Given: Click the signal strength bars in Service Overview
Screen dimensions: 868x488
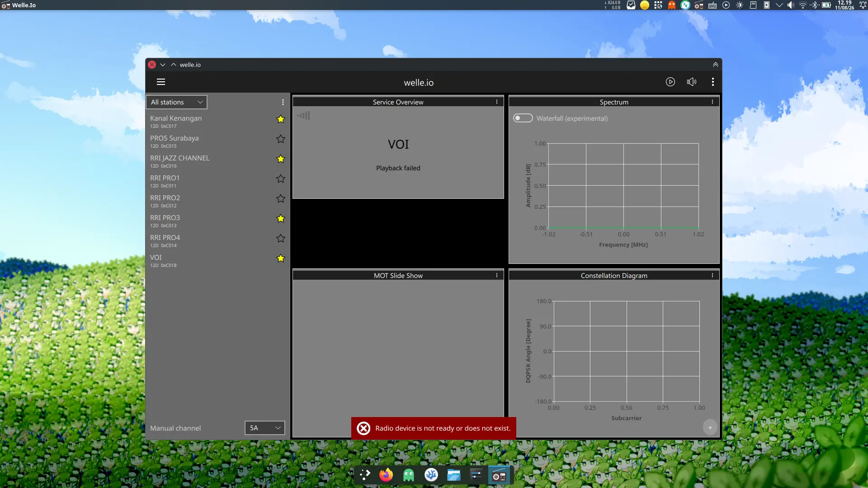Looking at the screenshot, I should (303, 116).
